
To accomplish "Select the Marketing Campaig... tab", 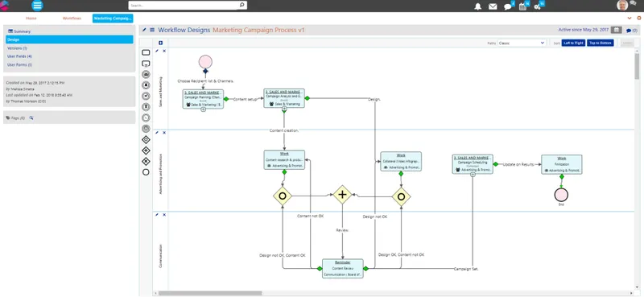I will click(113, 18).
